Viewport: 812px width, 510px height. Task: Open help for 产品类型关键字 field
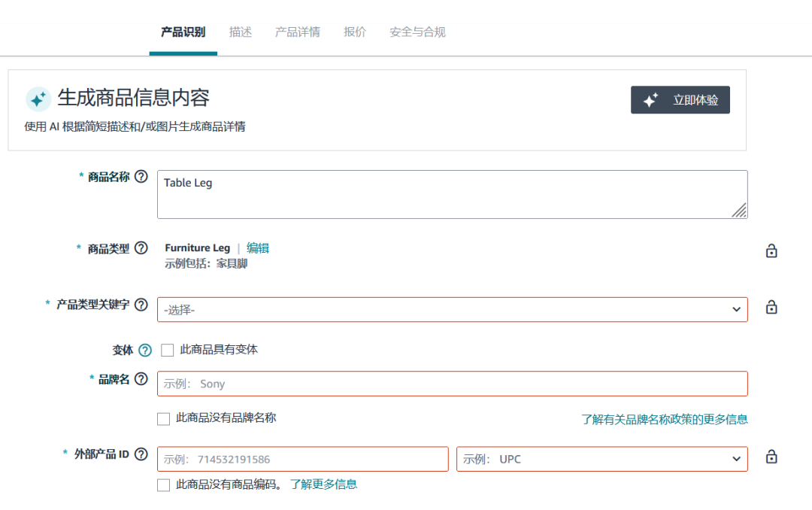tap(141, 305)
